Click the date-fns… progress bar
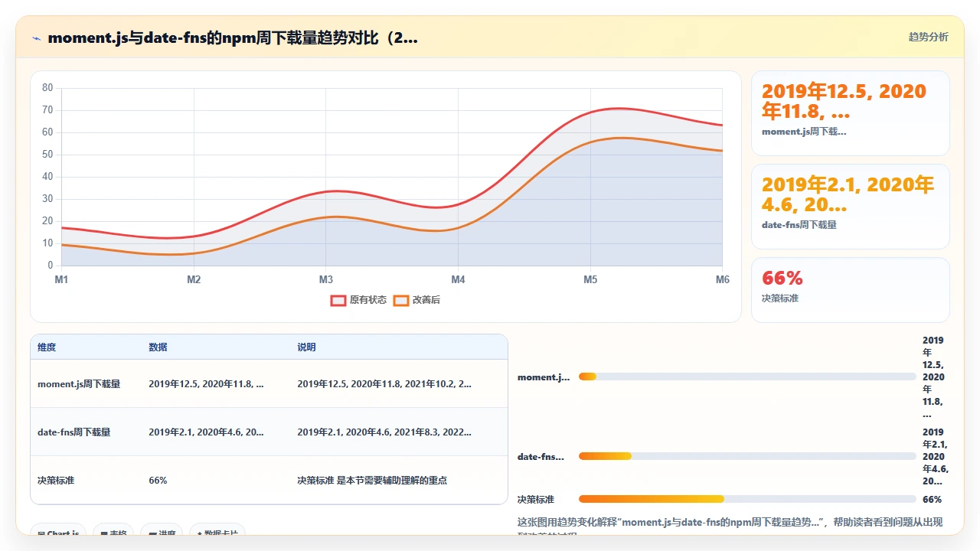The width and height of the screenshot is (980, 551). click(747, 457)
